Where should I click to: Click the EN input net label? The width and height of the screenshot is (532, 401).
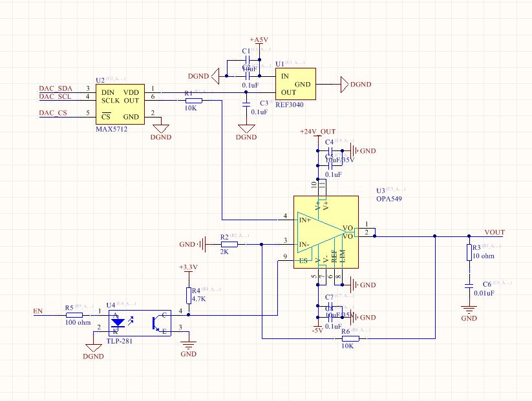[x=38, y=311]
